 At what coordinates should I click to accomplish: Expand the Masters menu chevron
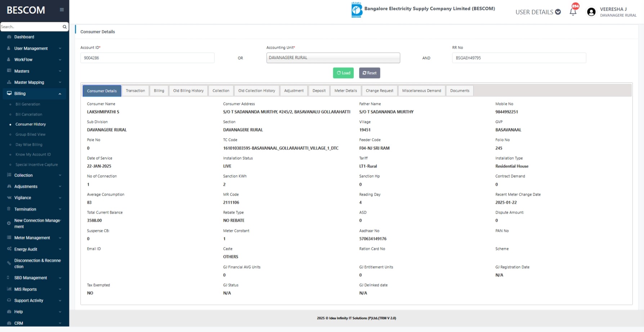point(60,71)
